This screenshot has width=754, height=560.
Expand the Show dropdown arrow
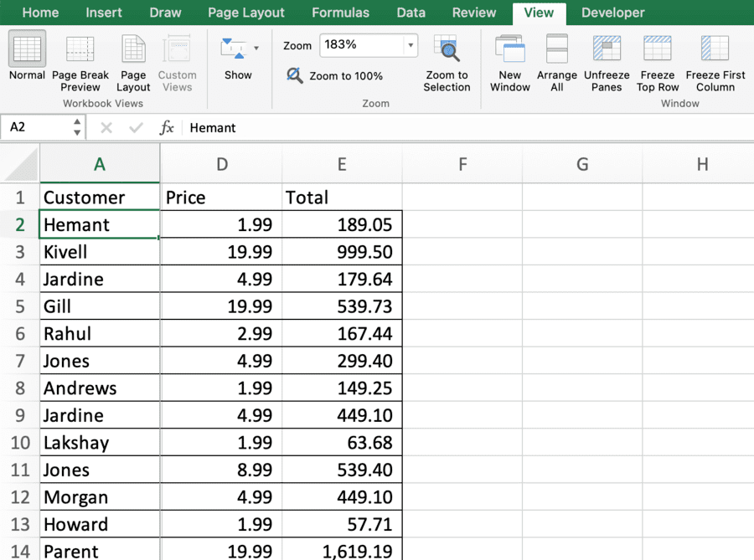256,48
